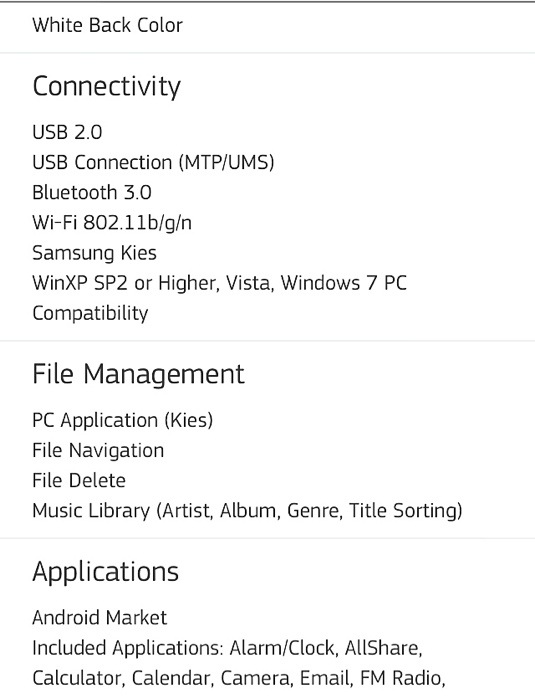Click USB Connection (MTP/UMS) entry

pos(153,162)
